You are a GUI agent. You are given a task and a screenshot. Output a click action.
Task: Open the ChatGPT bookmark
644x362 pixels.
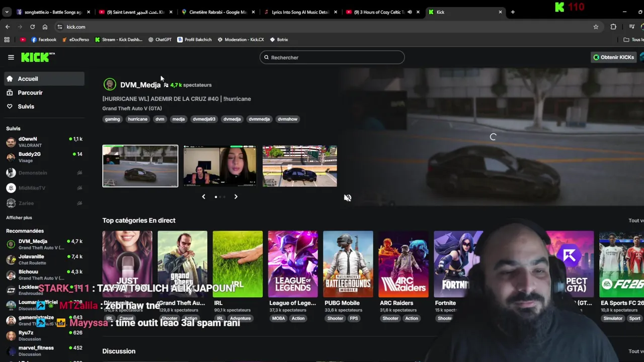click(x=160, y=39)
